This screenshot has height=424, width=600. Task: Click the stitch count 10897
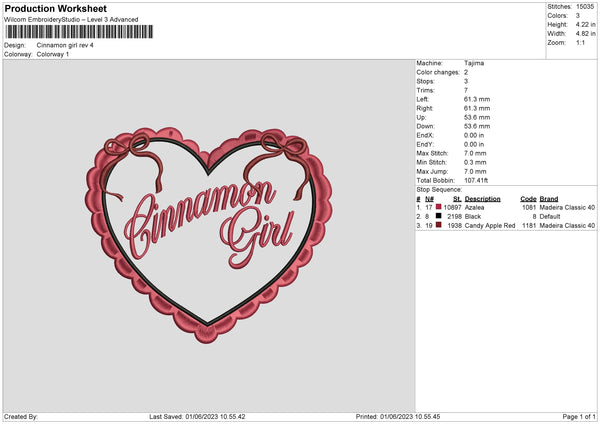452,207
